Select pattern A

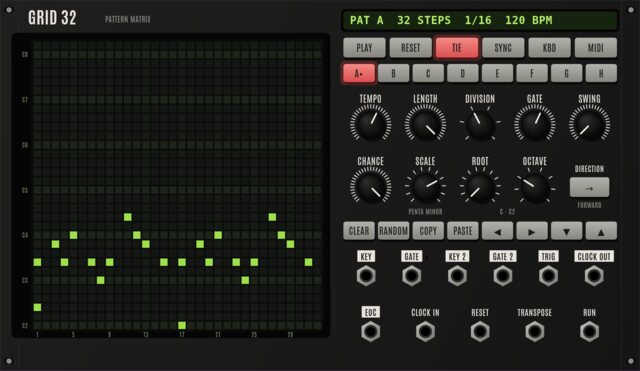(x=359, y=73)
